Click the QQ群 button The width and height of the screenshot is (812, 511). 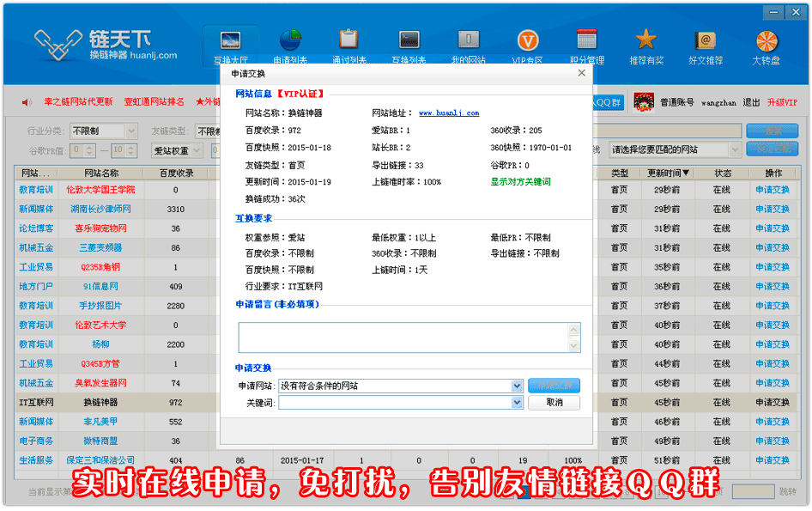[x=607, y=102]
